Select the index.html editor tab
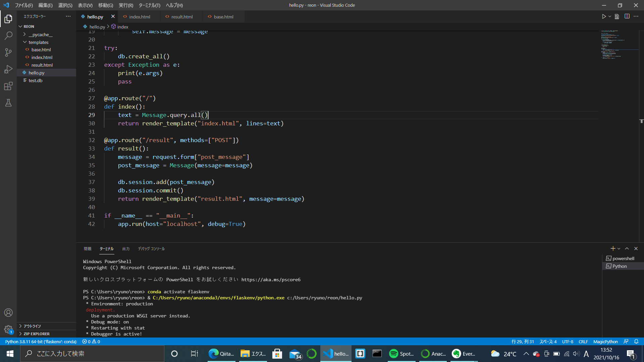Viewport: 644px width, 362px height. pyautogui.click(x=139, y=17)
